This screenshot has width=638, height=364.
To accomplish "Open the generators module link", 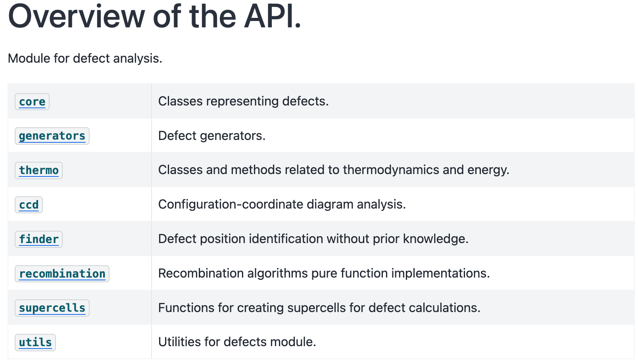I will (x=52, y=136).
